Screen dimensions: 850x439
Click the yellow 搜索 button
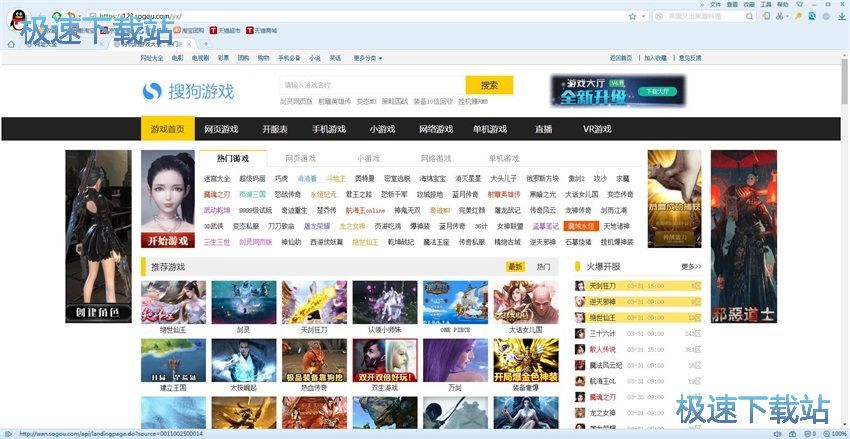(489, 85)
